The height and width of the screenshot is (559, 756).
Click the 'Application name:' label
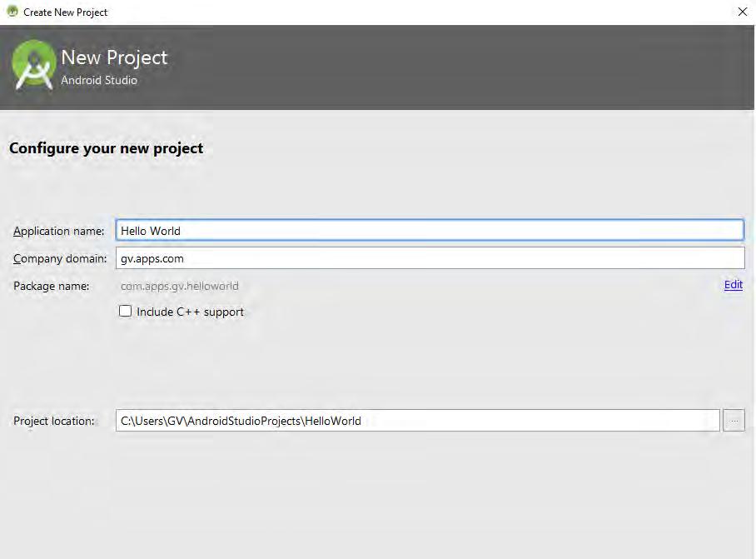(x=59, y=231)
